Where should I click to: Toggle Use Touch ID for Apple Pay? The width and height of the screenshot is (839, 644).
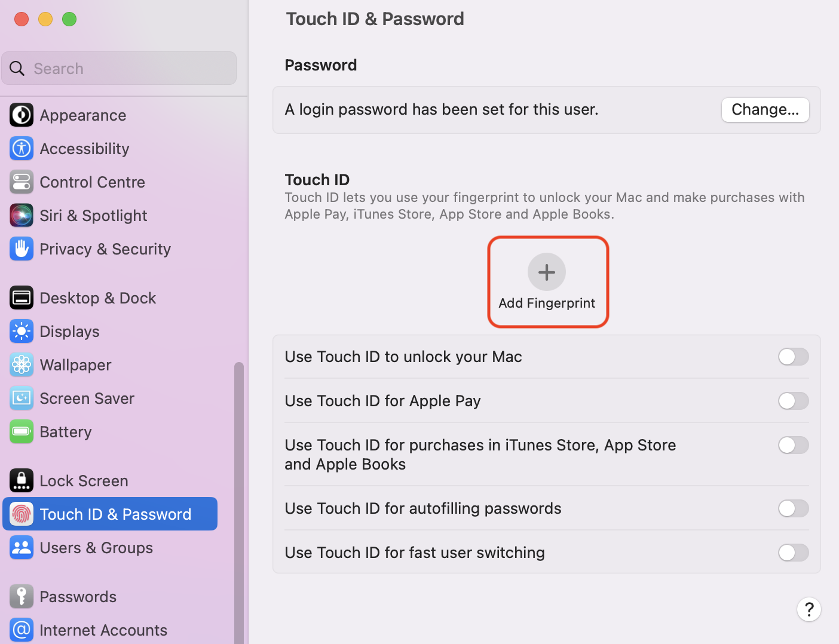794,401
